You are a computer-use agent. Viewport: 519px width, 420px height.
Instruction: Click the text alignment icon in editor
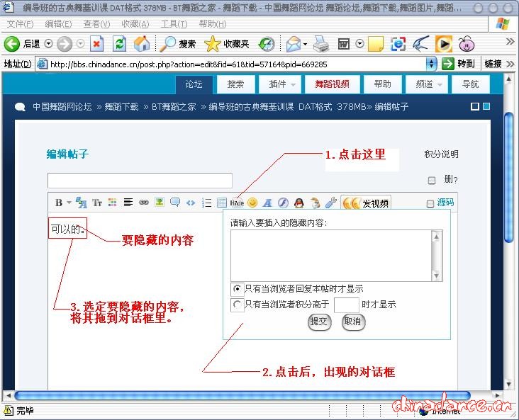[x=128, y=202]
